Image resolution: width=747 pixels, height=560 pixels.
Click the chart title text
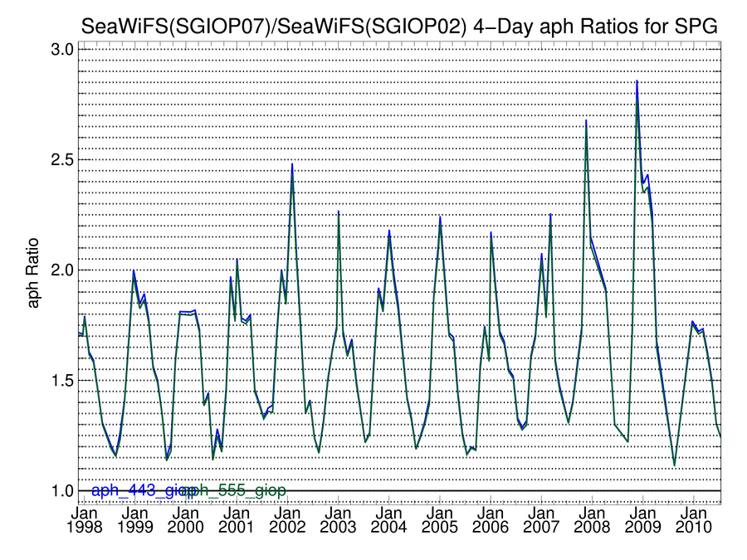tap(399, 26)
